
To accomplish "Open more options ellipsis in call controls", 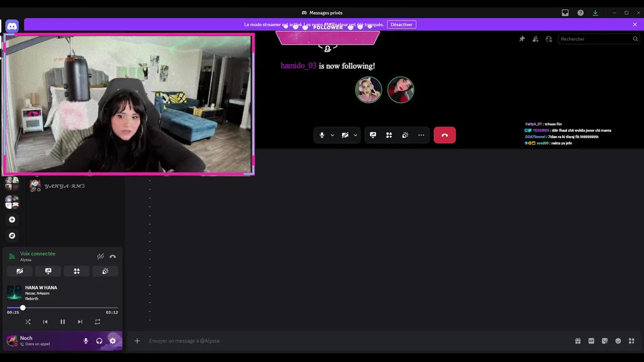I will (x=421, y=135).
